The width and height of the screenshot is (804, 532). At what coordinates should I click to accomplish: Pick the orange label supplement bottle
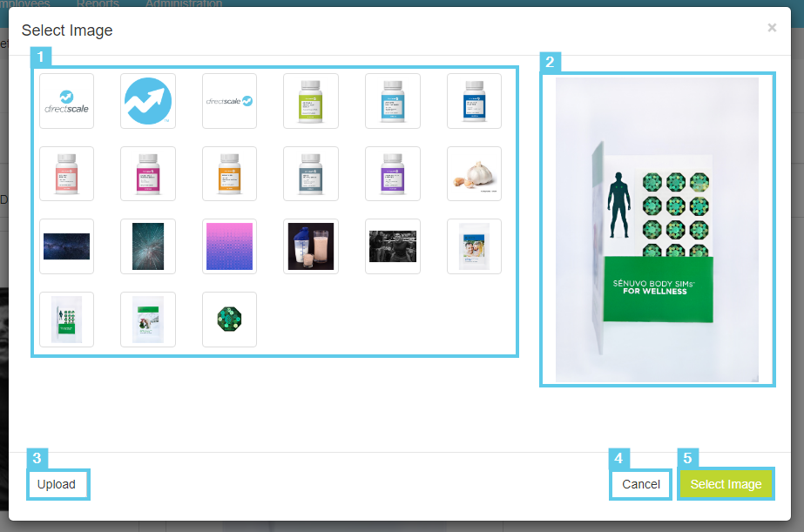pyautogui.click(x=229, y=174)
